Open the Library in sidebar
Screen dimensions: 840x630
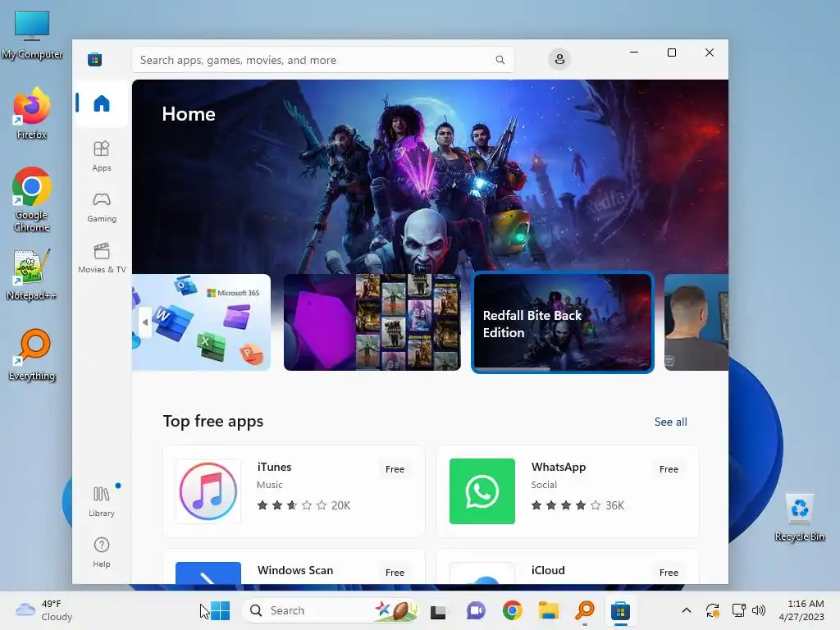tap(101, 501)
